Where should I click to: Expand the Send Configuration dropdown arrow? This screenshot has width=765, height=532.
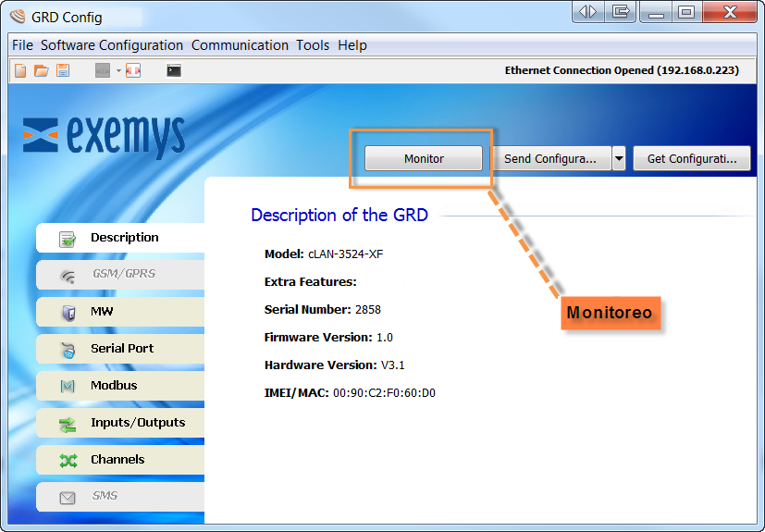tap(619, 158)
